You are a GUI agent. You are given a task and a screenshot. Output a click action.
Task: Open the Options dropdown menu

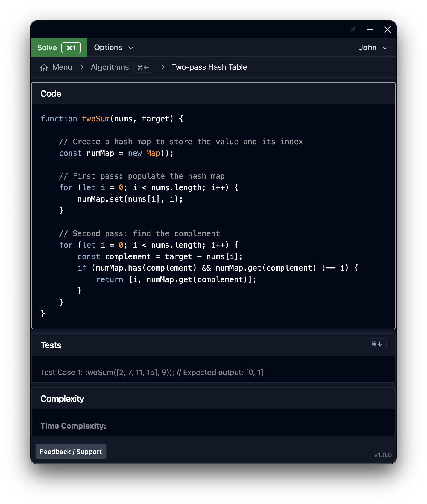114,48
